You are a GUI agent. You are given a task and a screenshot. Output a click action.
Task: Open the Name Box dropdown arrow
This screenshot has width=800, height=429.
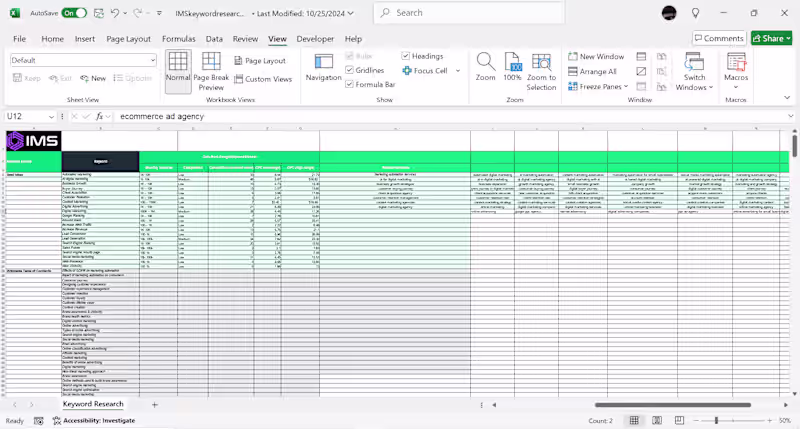51,117
